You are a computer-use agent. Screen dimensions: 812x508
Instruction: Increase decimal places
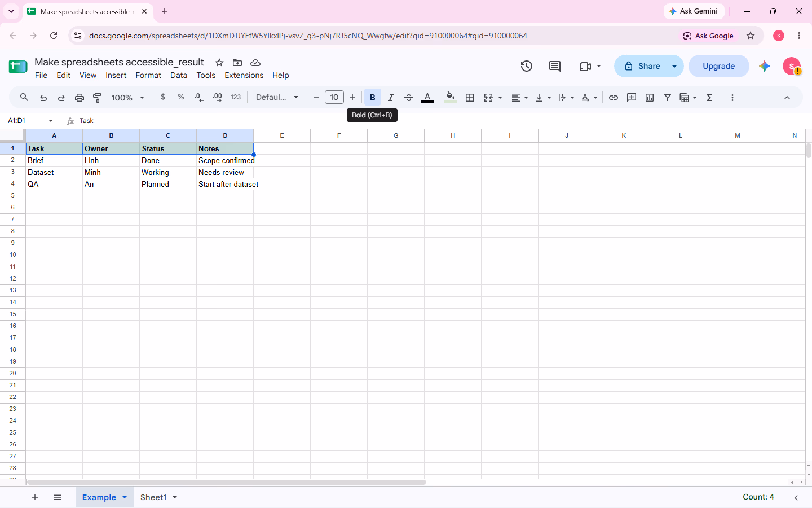click(217, 98)
